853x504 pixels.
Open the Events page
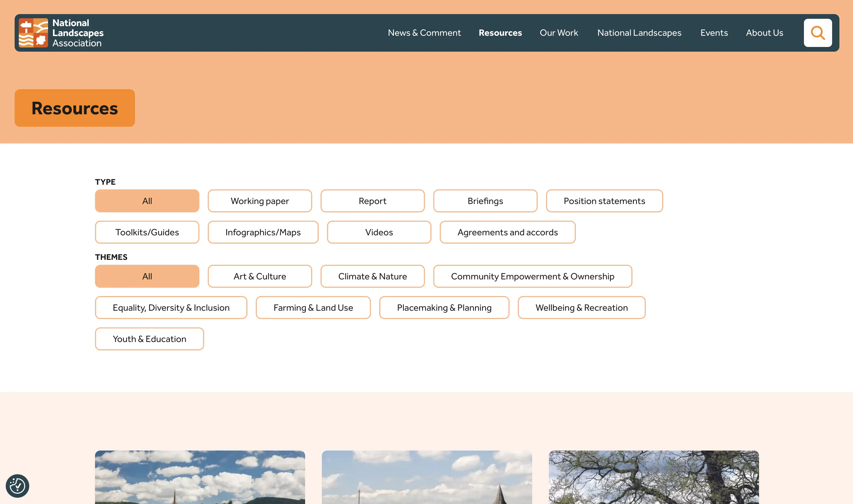point(714,33)
